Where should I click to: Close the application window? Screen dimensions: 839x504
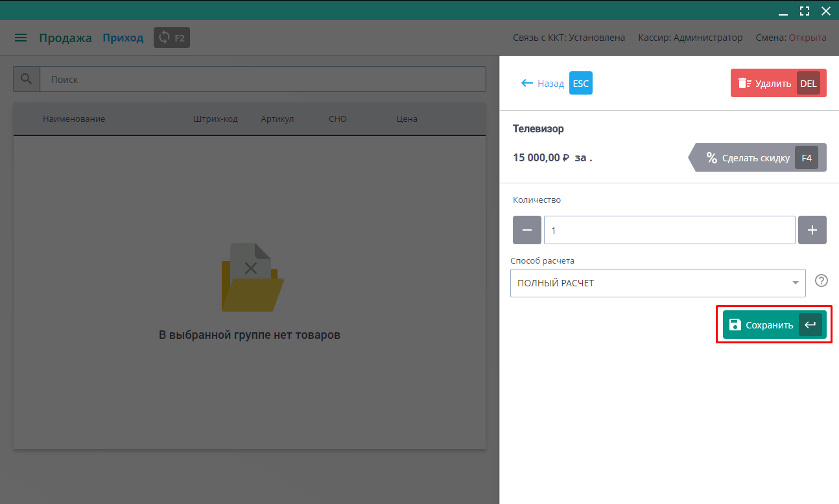click(825, 10)
